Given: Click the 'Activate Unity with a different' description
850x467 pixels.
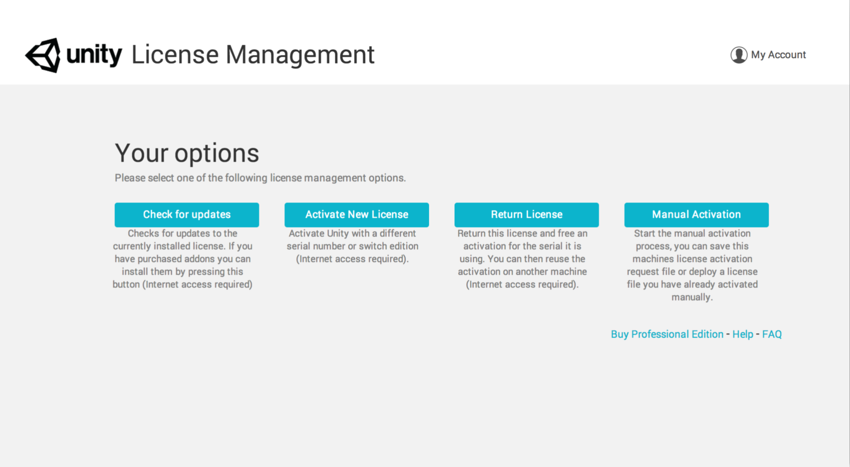Looking at the screenshot, I should pyautogui.click(x=352, y=246).
